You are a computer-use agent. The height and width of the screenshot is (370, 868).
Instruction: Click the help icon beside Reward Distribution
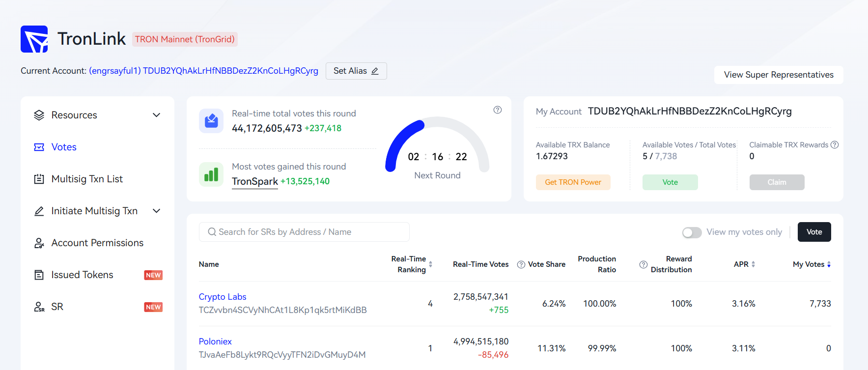coord(643,264)
